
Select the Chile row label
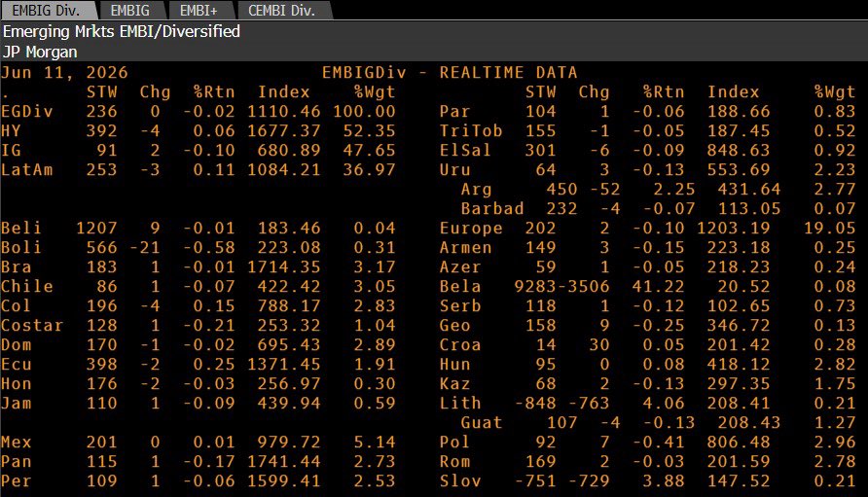tap(27, 286)
